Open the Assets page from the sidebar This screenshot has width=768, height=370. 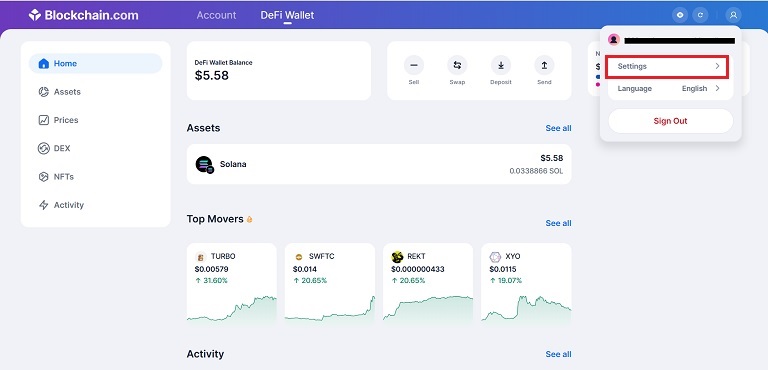point(96,92)
